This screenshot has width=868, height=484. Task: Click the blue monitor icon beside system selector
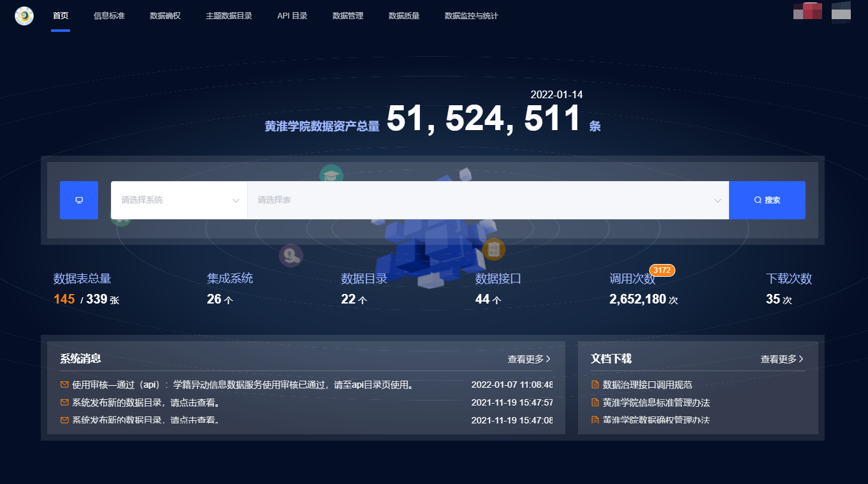[78, 200]
